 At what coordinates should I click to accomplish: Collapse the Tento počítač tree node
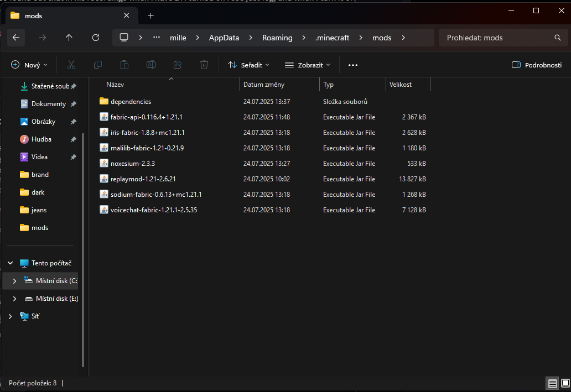click(x=10, y=263)
